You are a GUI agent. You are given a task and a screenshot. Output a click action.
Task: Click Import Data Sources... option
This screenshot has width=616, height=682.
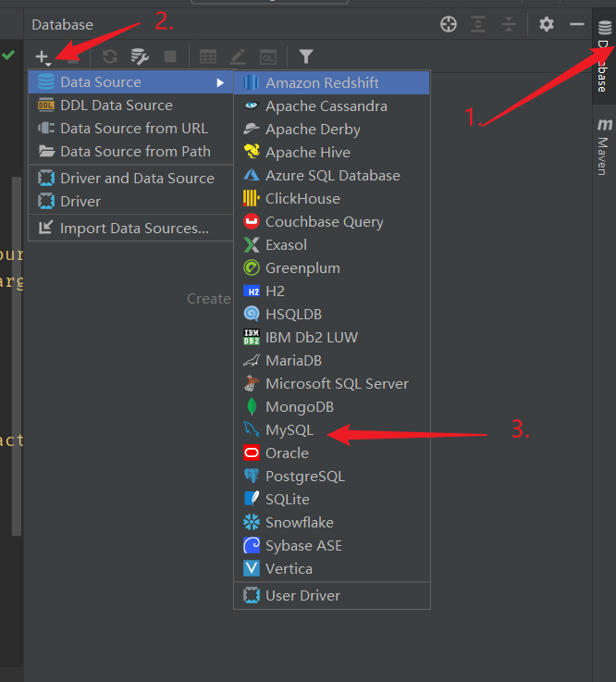coord(134,229)
